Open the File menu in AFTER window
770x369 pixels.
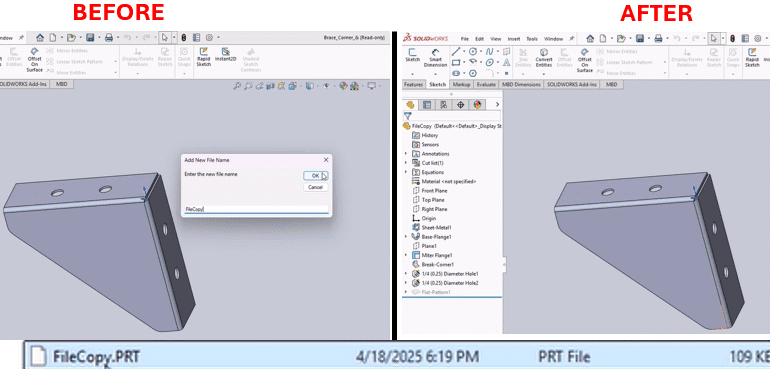[x=465, y=39]
